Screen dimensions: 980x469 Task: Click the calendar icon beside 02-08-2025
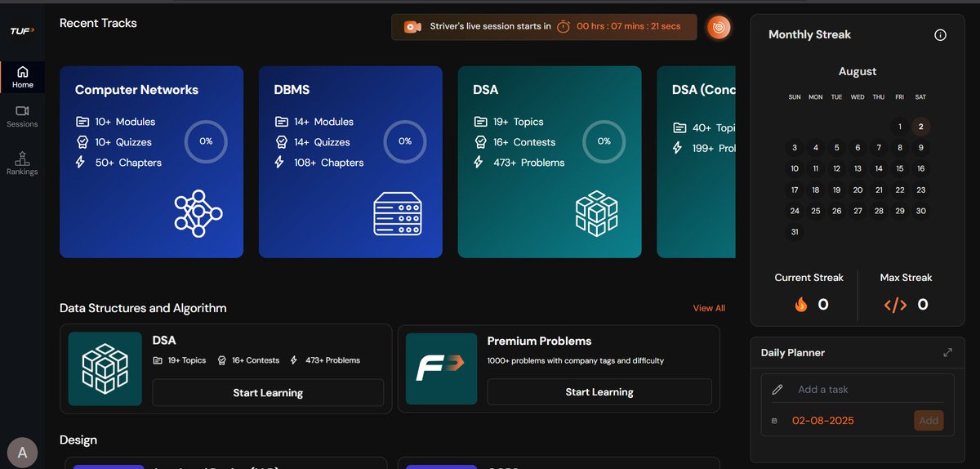click(x=774, y=422)
